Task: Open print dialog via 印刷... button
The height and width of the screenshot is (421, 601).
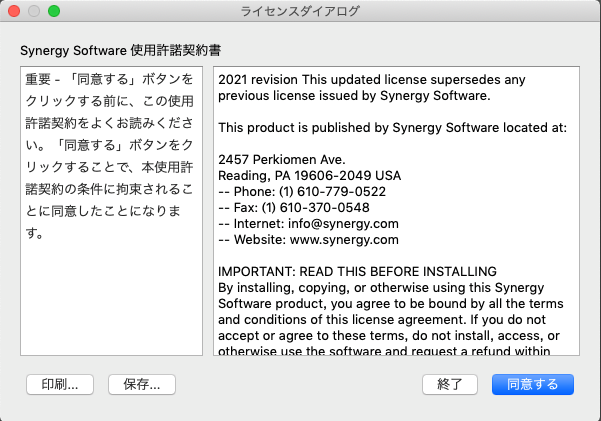Action: tap(60, 384)
